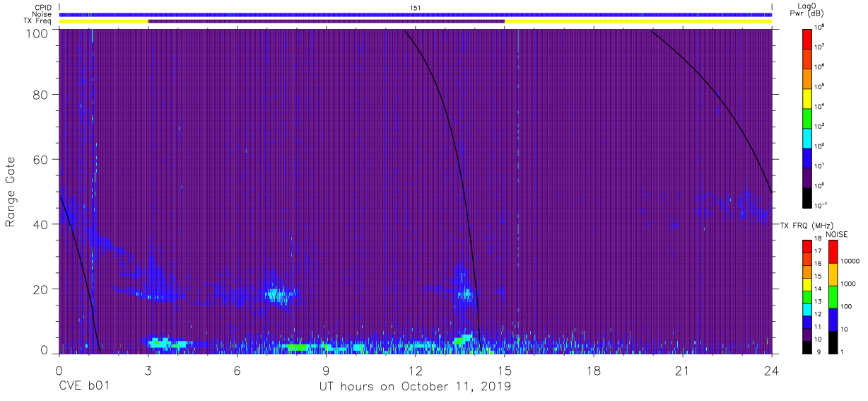Image resolution: width=868 pixels, height=401 pixels.
Task: Click the x-axis tick label "6"
Action: (x=237, y=370)
